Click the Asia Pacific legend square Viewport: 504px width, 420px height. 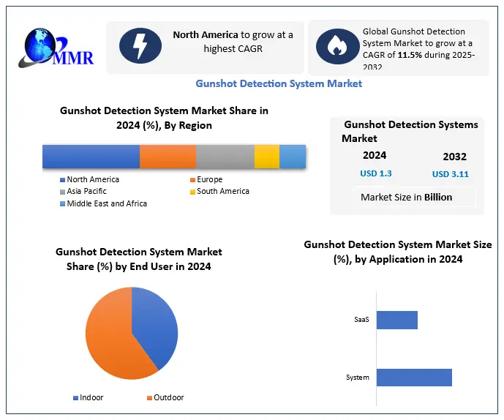[x=62, y=192]
